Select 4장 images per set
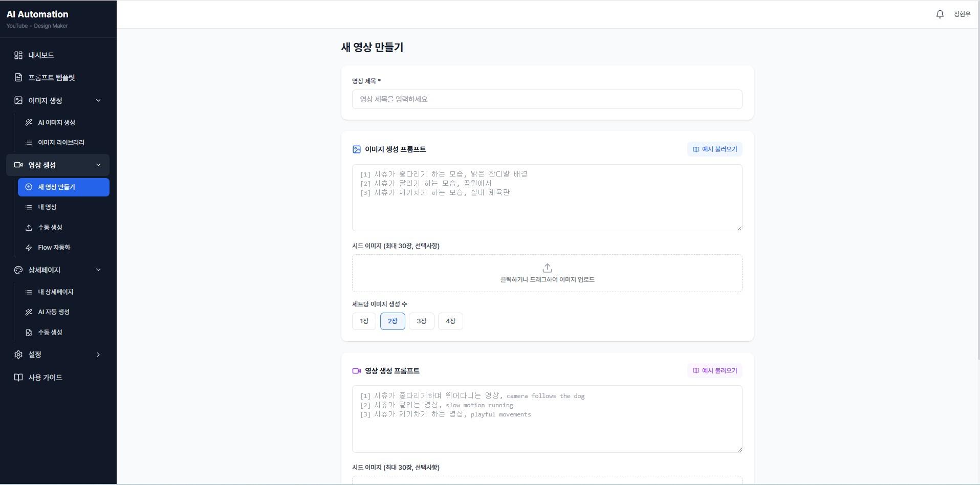This screenshot has width=980, height=485. [450, 321]
